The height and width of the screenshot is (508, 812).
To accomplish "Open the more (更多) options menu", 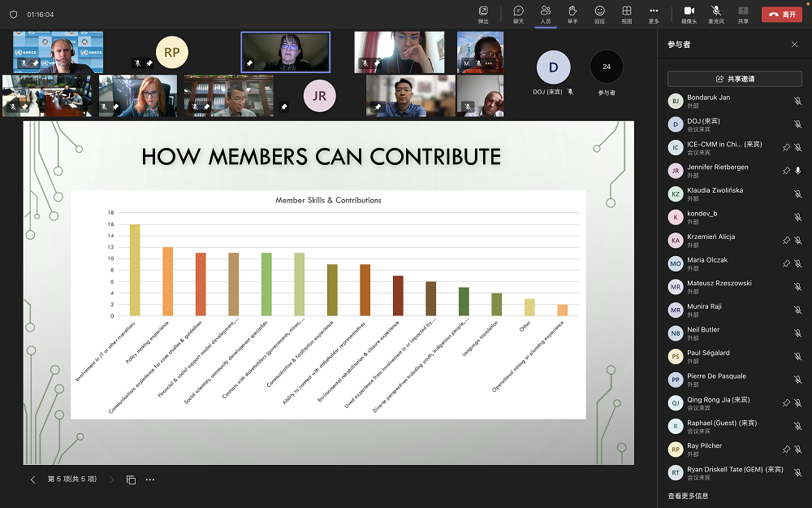I will click(x=654, y=14).
